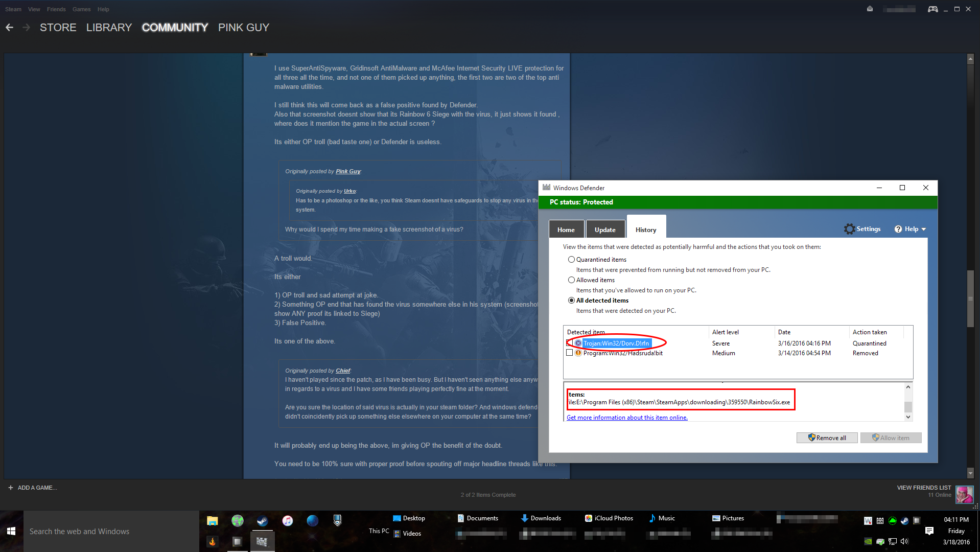Select the Trojan:Win32/Dorv.D!rfn detected item
Screen dimensions: 980x552
[616, 343]
